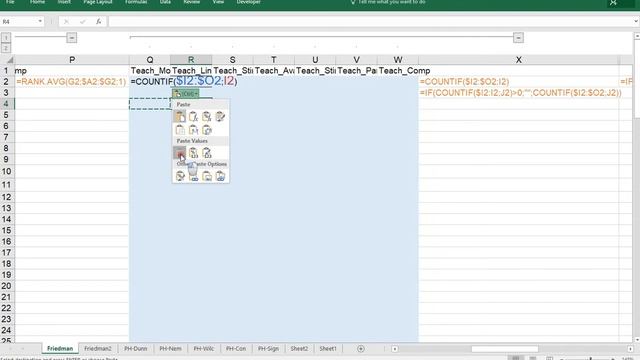Choose the Paste (all) clipboard icon

point(180,117)
